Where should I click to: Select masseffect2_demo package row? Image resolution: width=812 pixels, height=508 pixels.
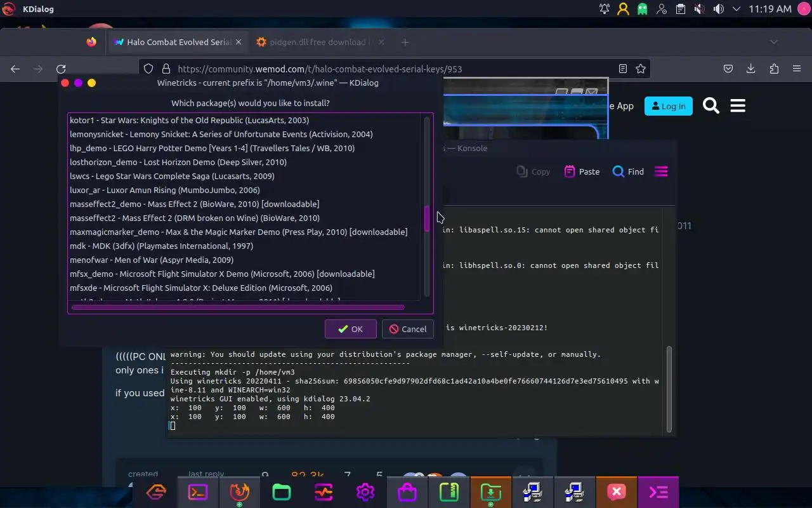pyautogui.click(x=244, y=204)
